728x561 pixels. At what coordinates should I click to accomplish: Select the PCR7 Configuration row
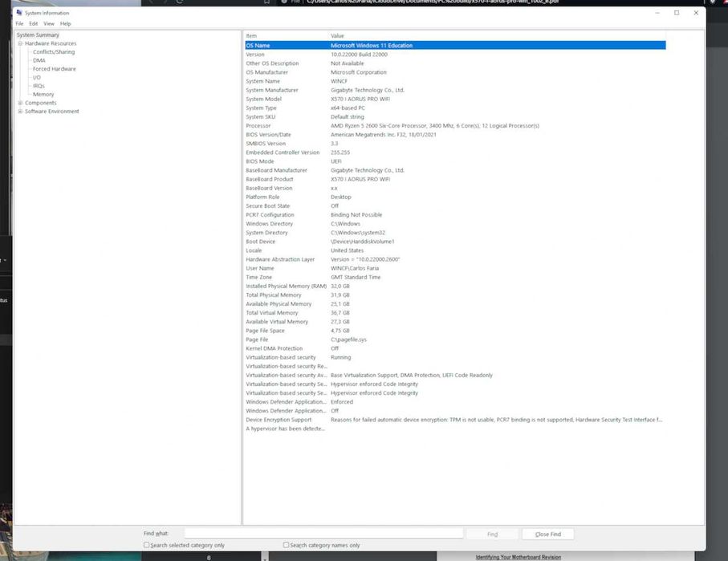point(455,215)
